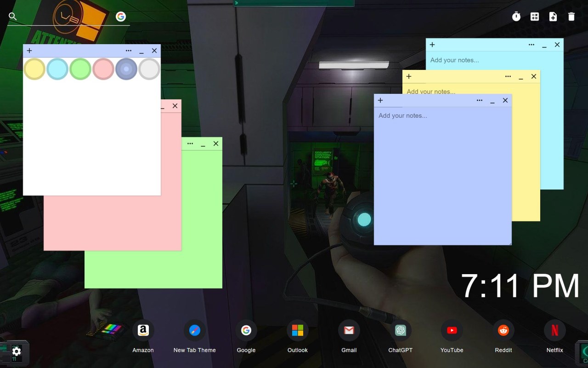The height and width of the screenshot is (368, 588).
Task: Pick the light blue note color swatch
Action: [x=57, y=69]
